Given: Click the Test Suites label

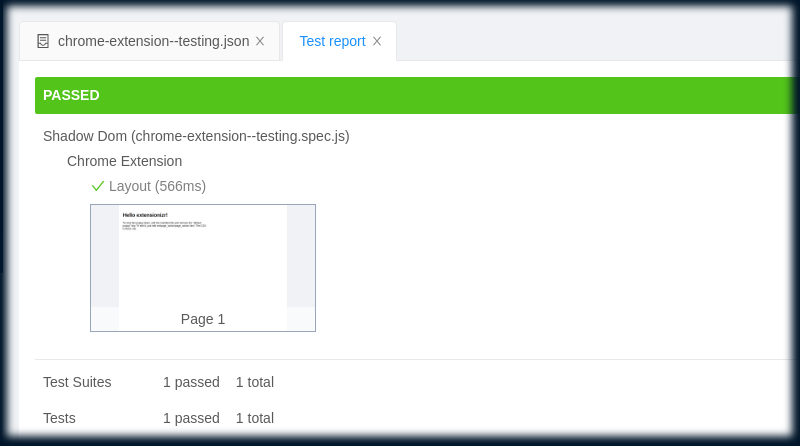Looking at the screenshot, I should 77,382.
